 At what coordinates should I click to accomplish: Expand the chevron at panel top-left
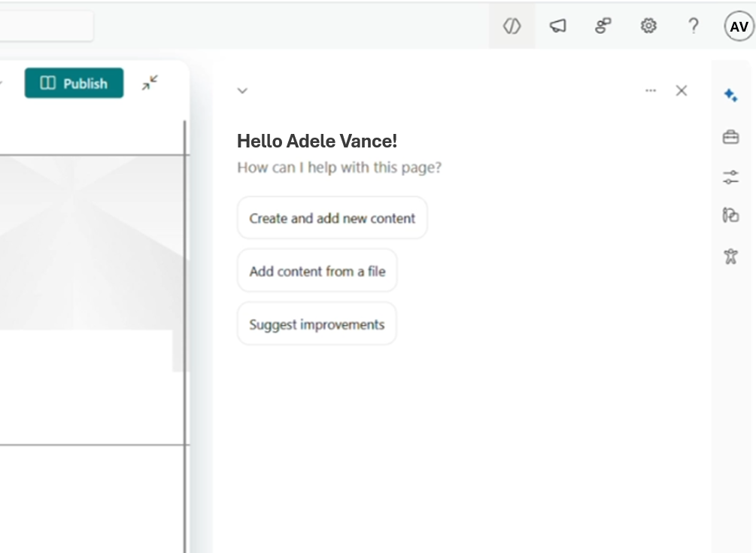pyautogui.click(x=242, y=91)
